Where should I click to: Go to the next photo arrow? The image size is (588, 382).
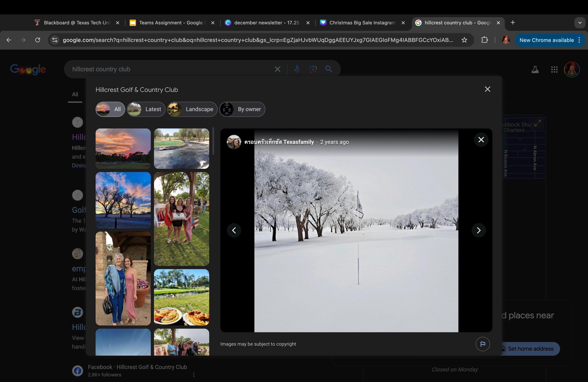tap(479, 230)
